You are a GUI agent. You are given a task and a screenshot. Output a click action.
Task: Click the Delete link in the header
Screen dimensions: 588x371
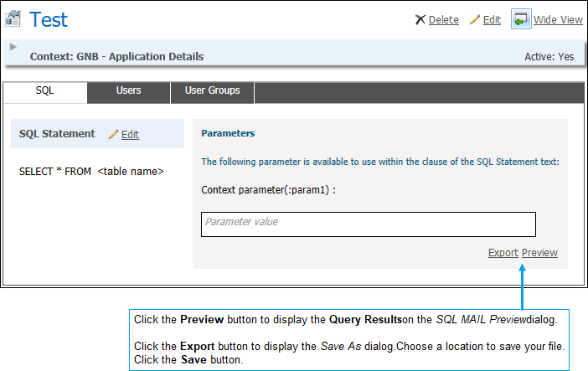pos(443,20)
